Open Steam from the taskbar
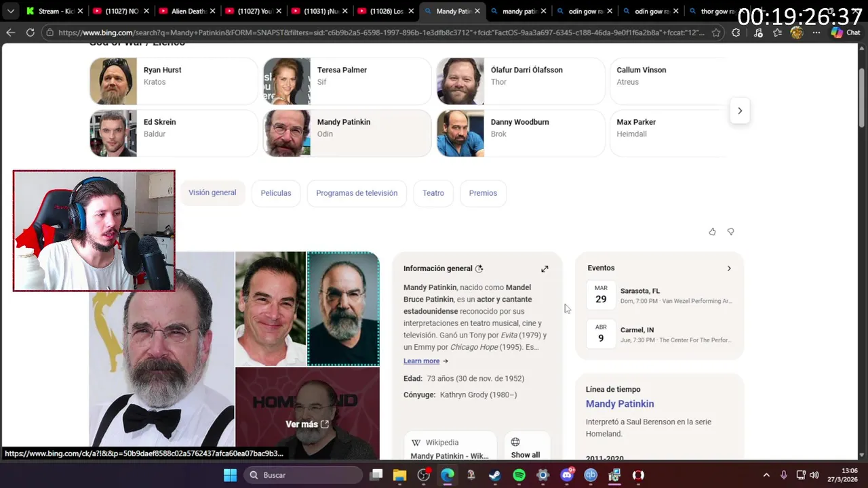 click(495, 475)
